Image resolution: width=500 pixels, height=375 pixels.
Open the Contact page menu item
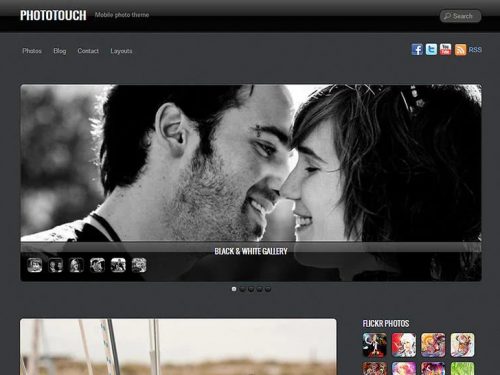click(88, 51)
